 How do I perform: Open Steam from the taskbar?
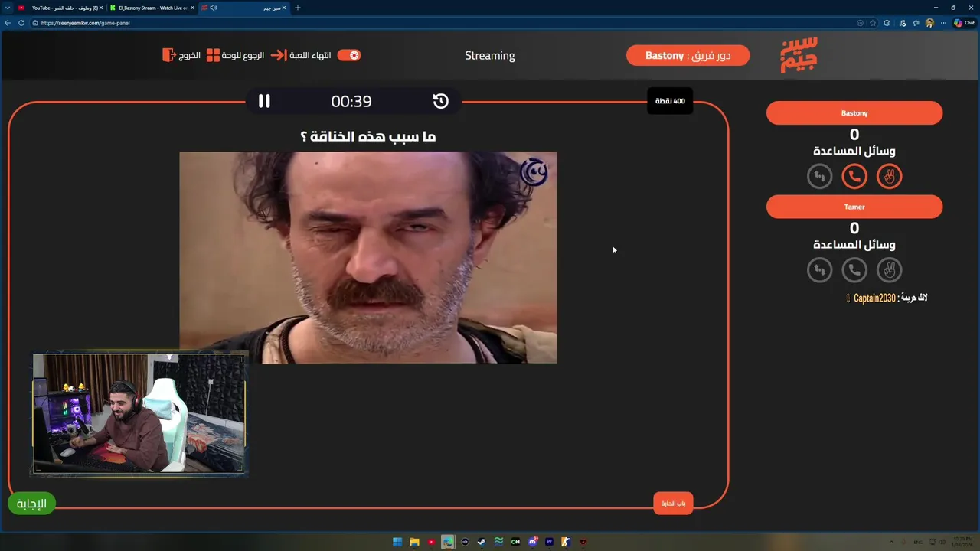[x=482, y=542]
